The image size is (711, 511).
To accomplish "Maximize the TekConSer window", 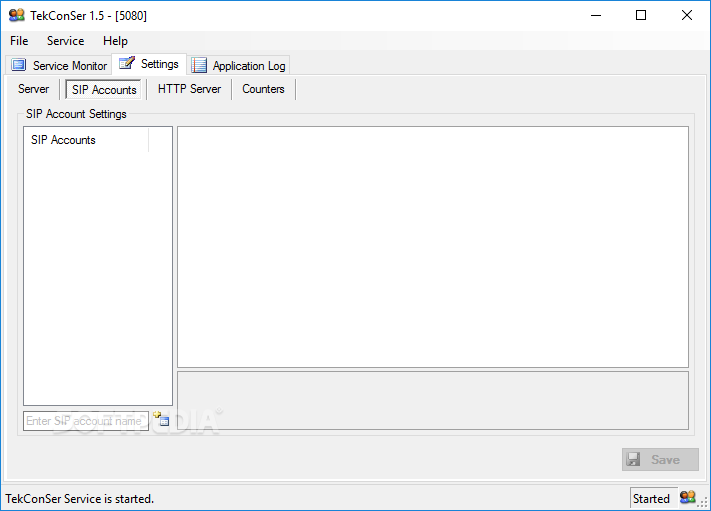I will coord(641,15).
